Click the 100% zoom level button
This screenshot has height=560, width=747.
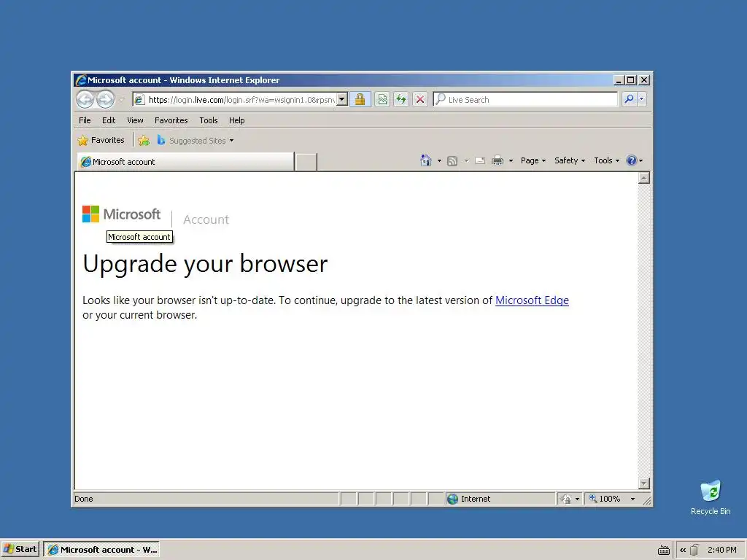tap(605, 499)
